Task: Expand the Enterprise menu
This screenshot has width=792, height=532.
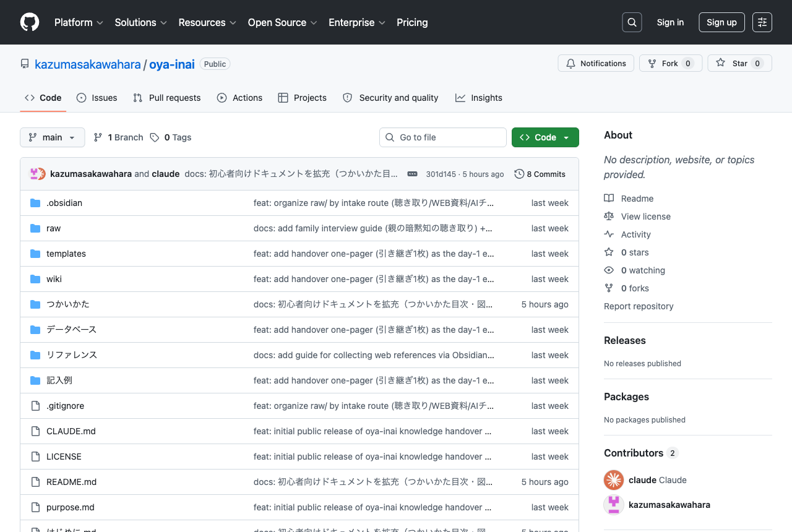Action: (x=357, y=22)
